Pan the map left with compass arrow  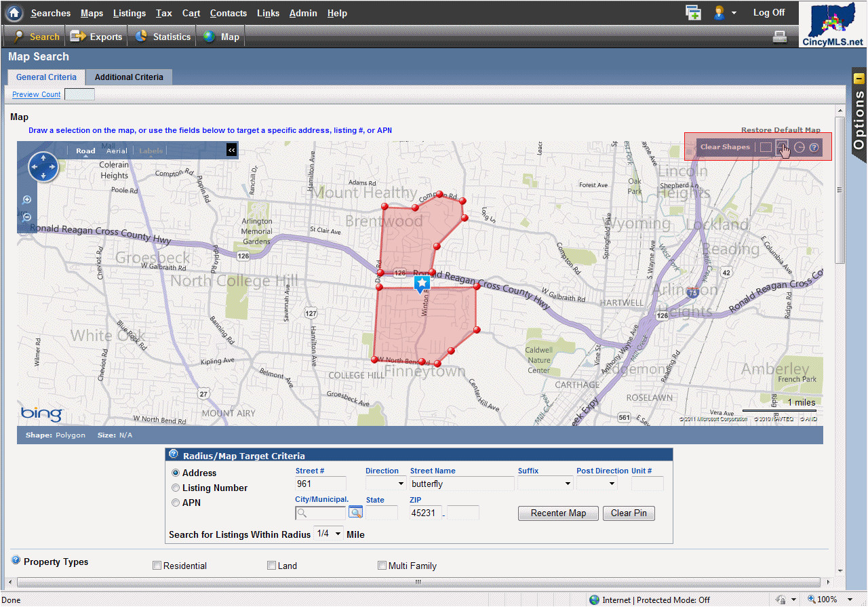(x=34, y=167)
